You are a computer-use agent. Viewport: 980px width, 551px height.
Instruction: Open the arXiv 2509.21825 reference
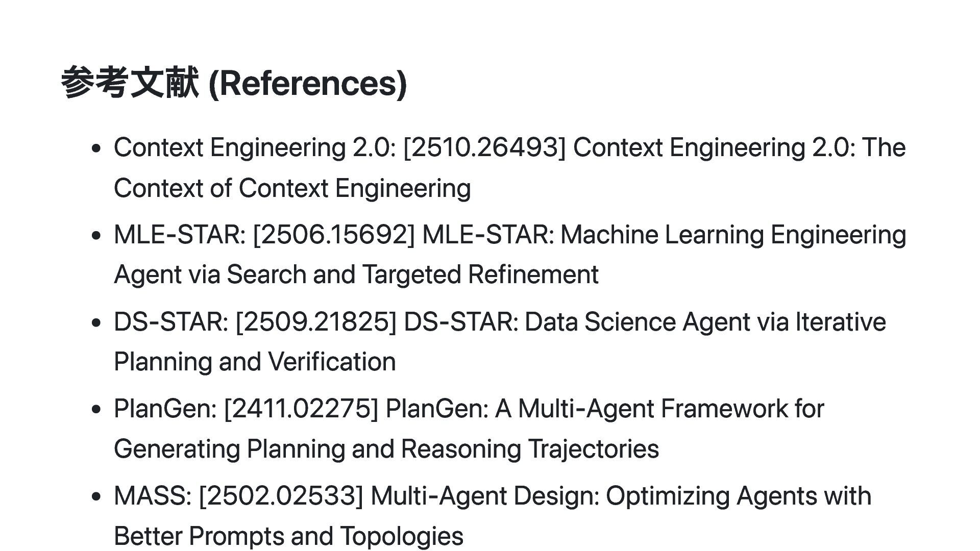click(x=316, y=322)
